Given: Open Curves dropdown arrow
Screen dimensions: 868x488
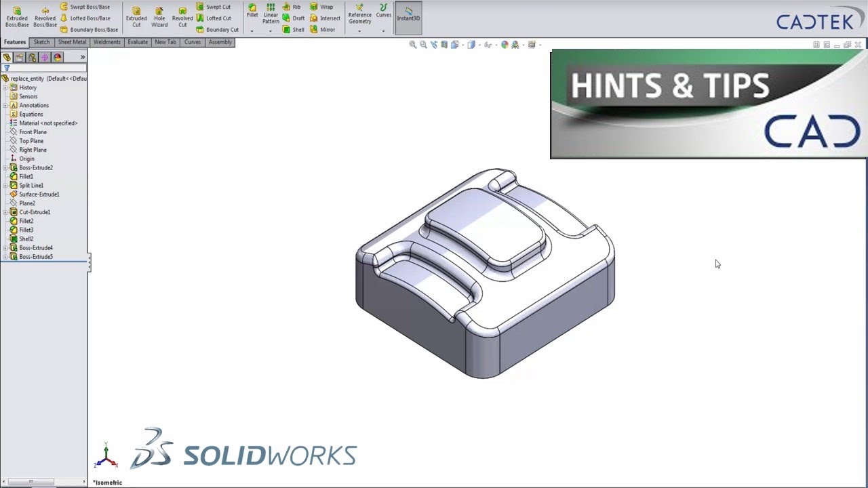Looking at the screenshot, I should click(383, 30).
